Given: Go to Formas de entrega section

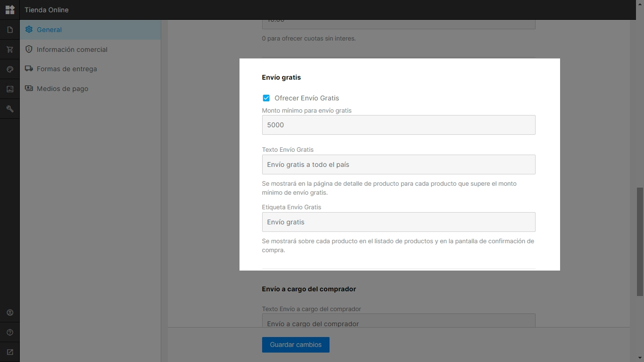Looking at the screenshot, I should pyautogui.click(x=90, y=69).
